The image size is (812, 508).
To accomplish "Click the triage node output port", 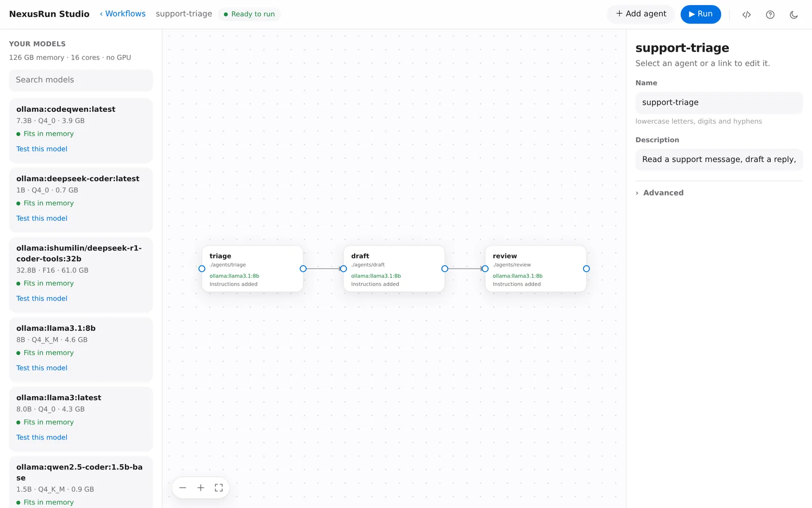I will [303, 269].
